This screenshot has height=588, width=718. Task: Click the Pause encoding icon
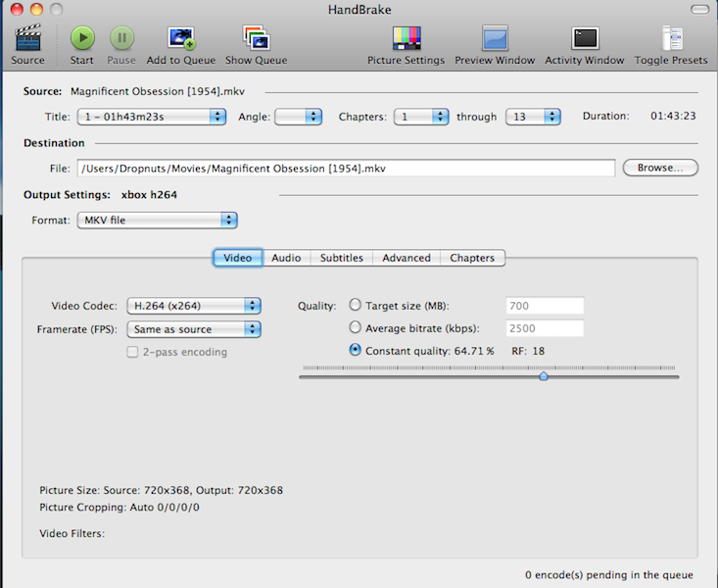point(121,37)
